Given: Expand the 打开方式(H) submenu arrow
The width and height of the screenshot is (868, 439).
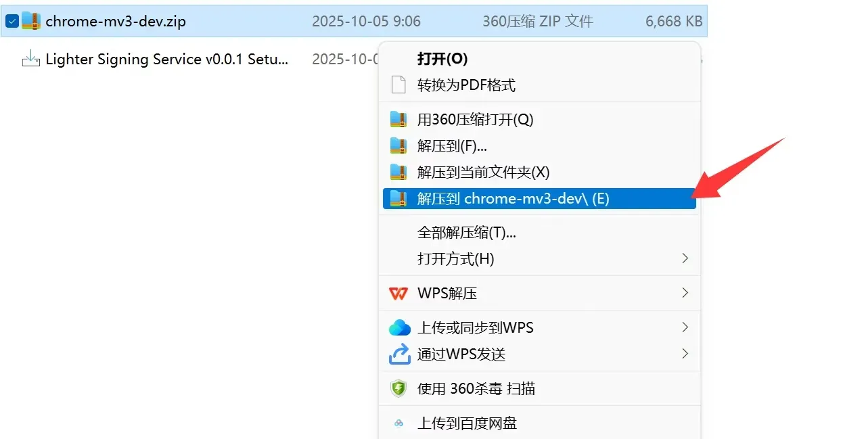Looking at the screenshot, I should point(685,258).
